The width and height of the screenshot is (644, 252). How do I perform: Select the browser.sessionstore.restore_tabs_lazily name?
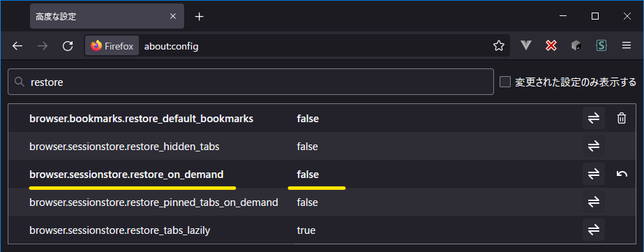pyautogui.click(x=119, y=230)
